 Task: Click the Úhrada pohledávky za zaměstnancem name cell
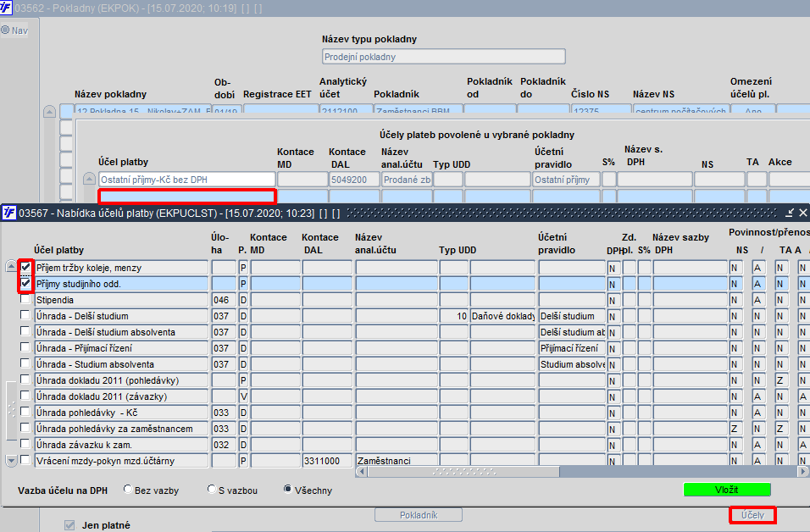coord(121,428)
